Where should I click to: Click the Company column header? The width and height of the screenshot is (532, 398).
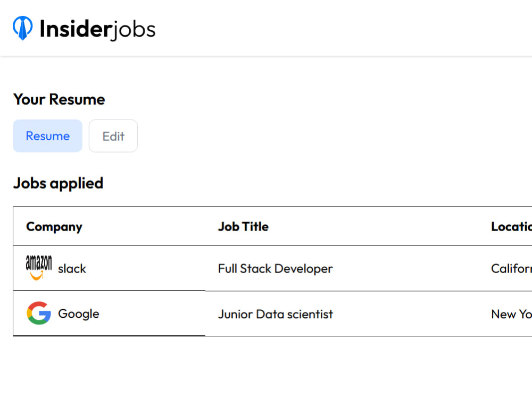(54, 227)
